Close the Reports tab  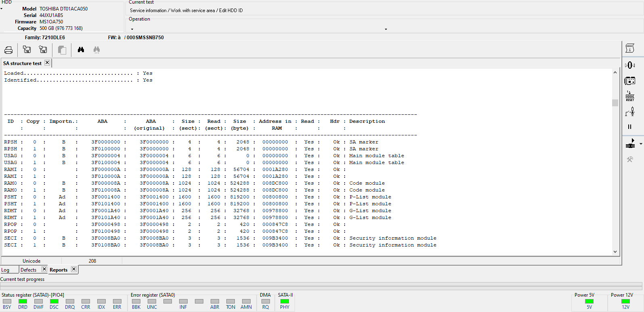pos(74,269)
